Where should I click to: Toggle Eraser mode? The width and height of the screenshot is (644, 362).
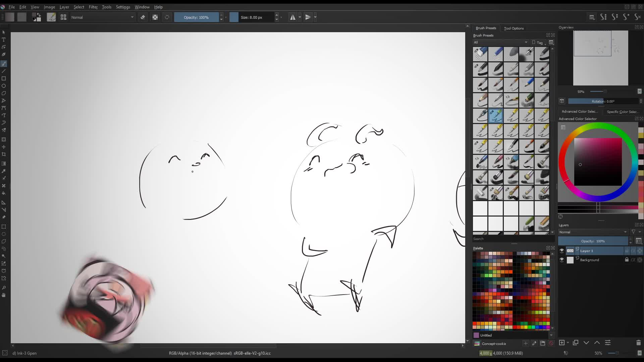pyautogui.click(x=143, y=17)
